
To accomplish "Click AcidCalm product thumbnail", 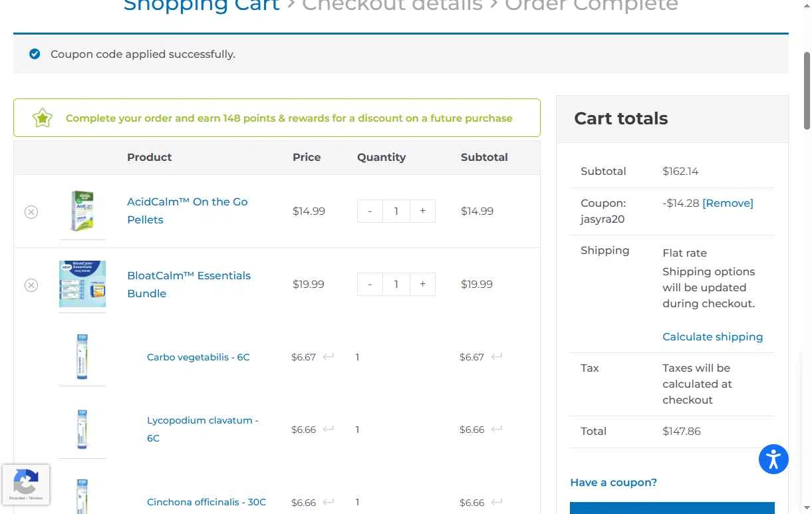I will pos(82,211).
